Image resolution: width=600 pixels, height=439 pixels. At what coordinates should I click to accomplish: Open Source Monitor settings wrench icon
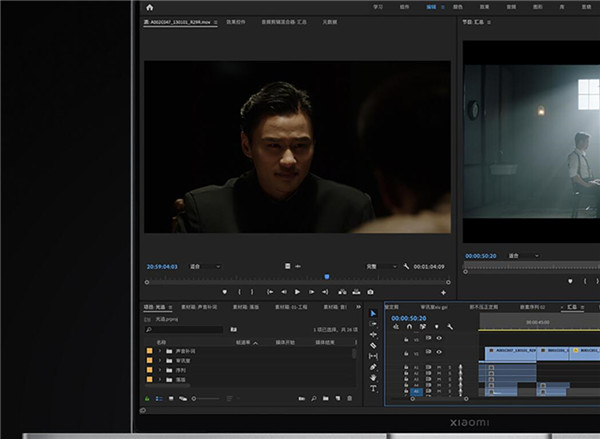(408, 267)
